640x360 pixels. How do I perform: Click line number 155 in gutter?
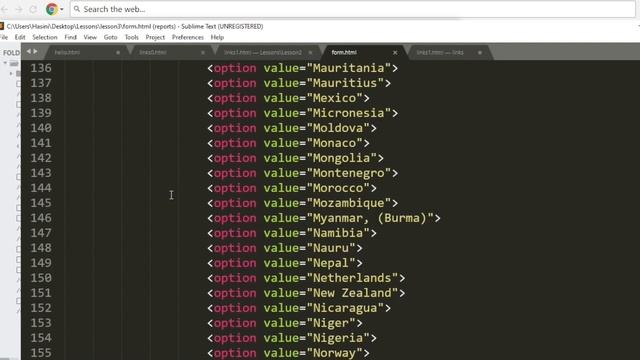pos(41,353)
